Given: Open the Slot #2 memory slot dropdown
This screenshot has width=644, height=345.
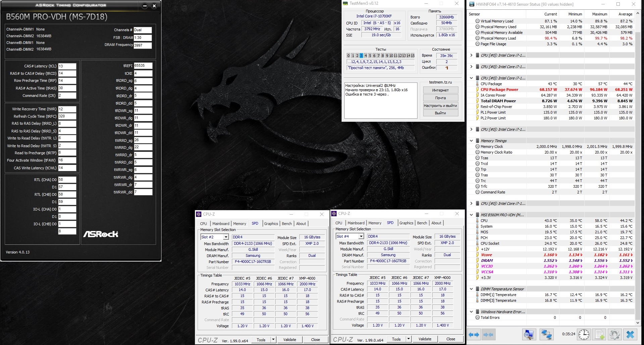Looking at the screenshot, I should pyautogui.click(x=226, y=237).
